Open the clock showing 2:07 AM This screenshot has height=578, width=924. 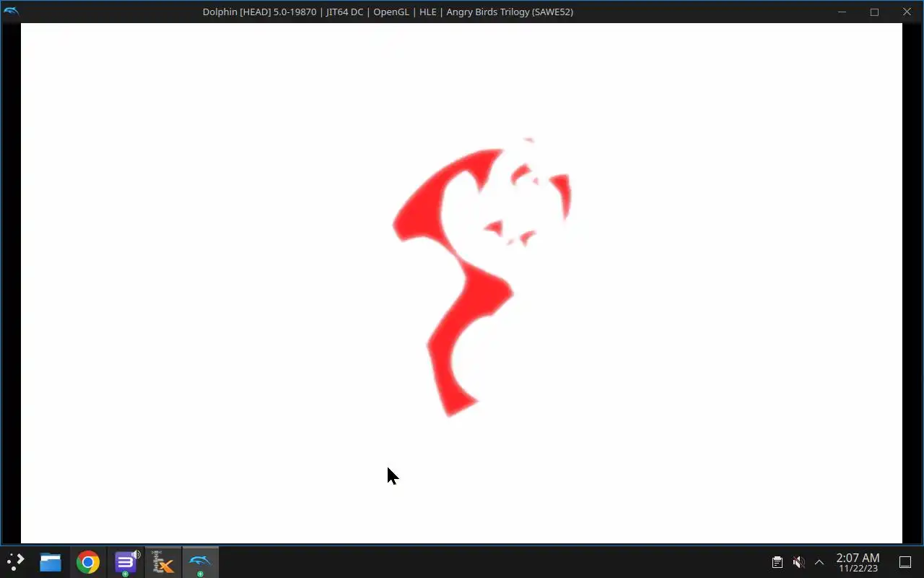pos(858,562)
